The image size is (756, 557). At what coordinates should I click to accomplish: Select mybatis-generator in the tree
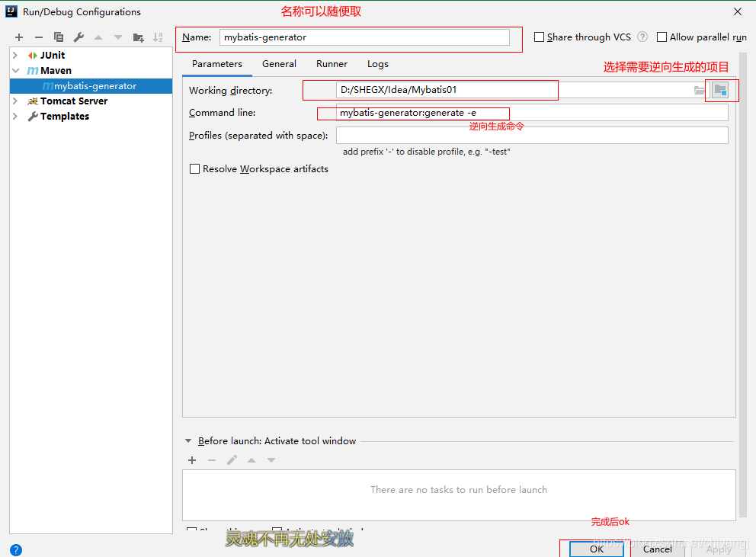click(x=91, y=86)
